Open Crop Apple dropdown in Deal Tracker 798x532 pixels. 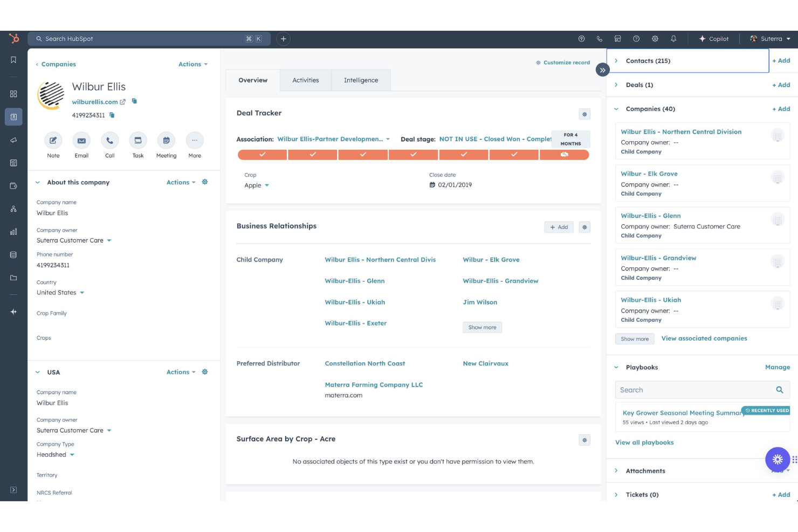(257, 185)
